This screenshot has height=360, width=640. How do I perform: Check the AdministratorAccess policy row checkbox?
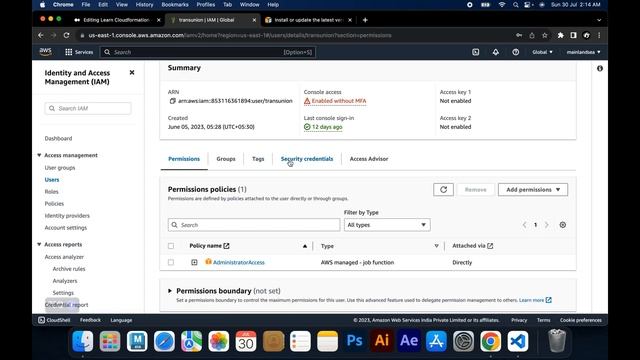pyautogui.click(x=171, y=262)
